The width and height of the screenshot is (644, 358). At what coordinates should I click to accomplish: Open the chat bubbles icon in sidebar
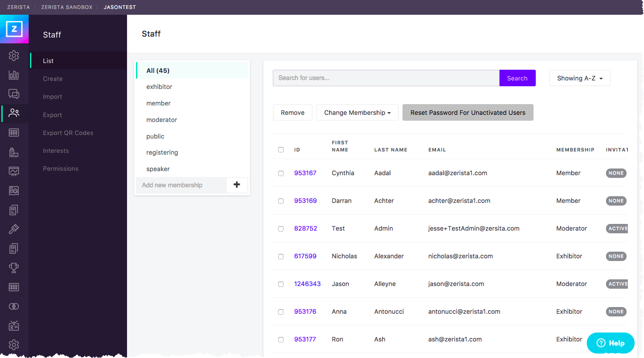click(x=14, y=94)
